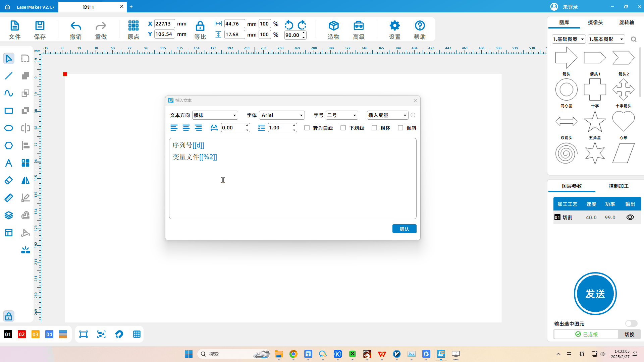The image size is (644, 362).
Task: Enable the 倾斜 italic checkbox
Action: coord(400,128)
